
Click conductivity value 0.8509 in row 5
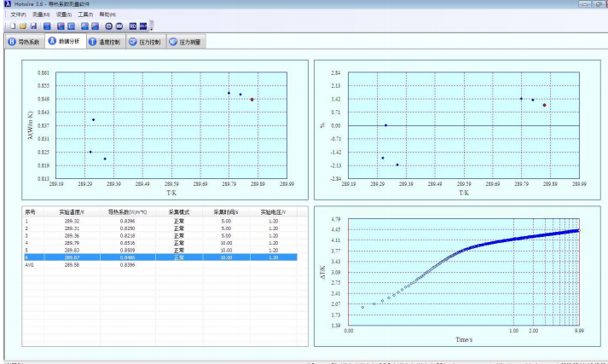(x=127, y=251)
